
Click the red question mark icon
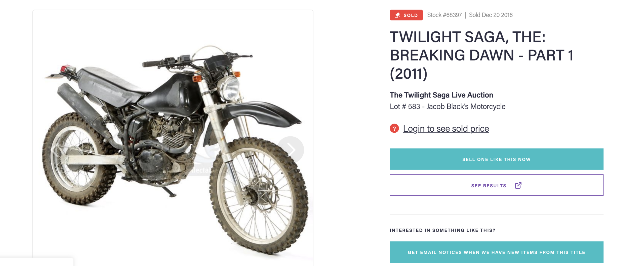394,129
